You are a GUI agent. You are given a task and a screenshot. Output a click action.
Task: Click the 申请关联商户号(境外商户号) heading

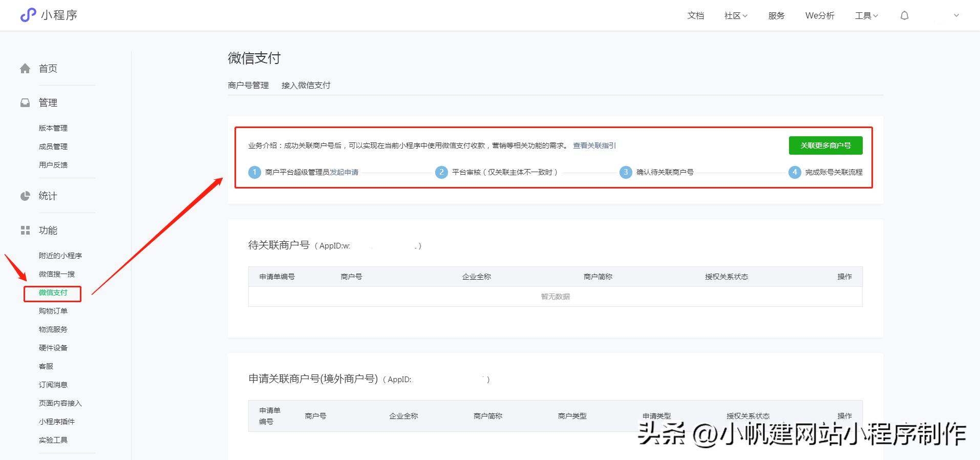coord(313,379)
